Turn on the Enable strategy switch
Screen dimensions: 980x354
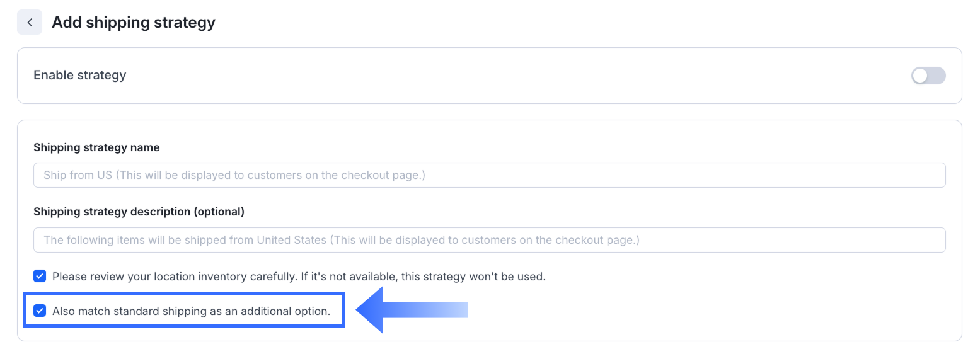point(928,76)
